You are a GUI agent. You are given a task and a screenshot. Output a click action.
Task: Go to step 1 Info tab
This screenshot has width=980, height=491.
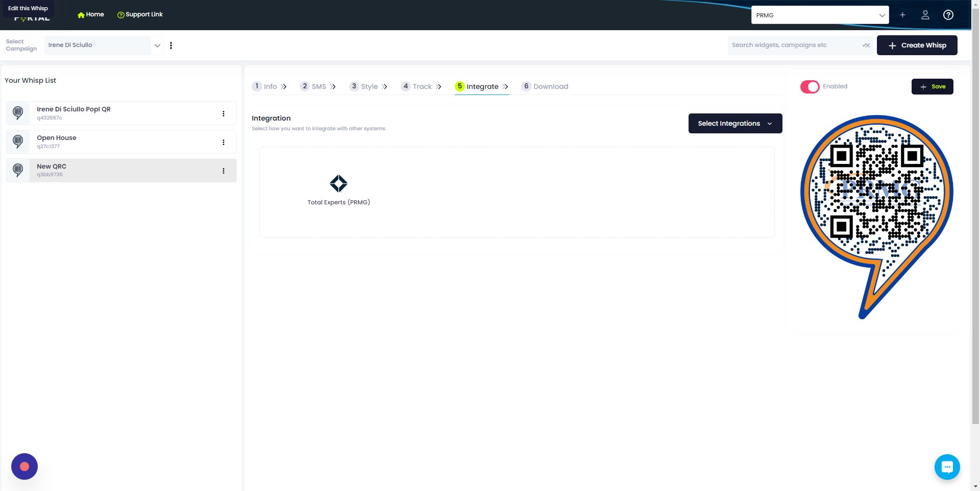point(269,86)
